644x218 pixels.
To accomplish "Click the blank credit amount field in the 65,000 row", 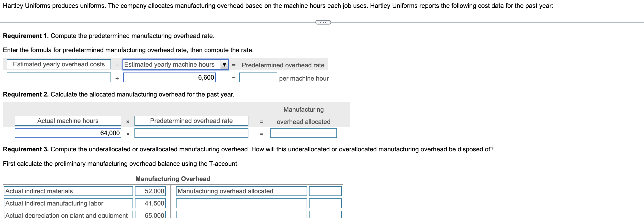I will pyautogui.click(x=325, y=215).
